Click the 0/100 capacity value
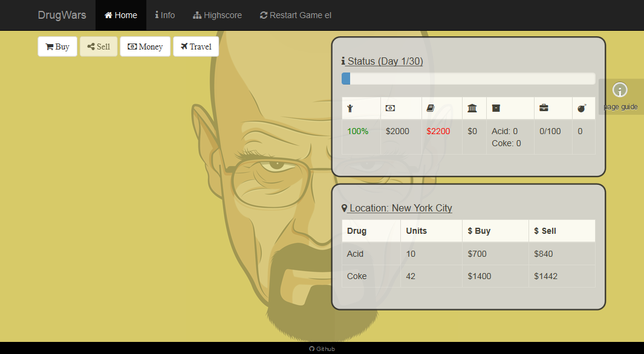The height and width of the screenshot is (354, 644). (550, 131)
